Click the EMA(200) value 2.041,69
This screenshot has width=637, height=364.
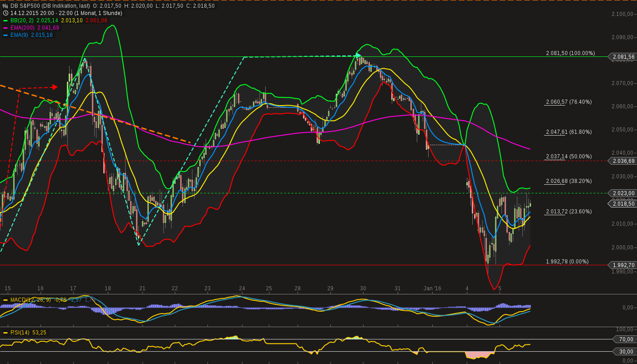(x=49, y=28)
